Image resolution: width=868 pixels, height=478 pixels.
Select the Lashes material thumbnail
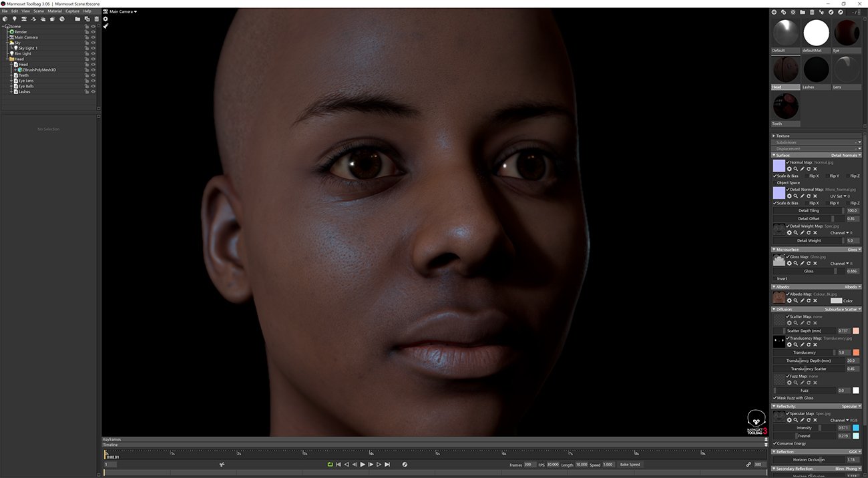tap(816, 69)
